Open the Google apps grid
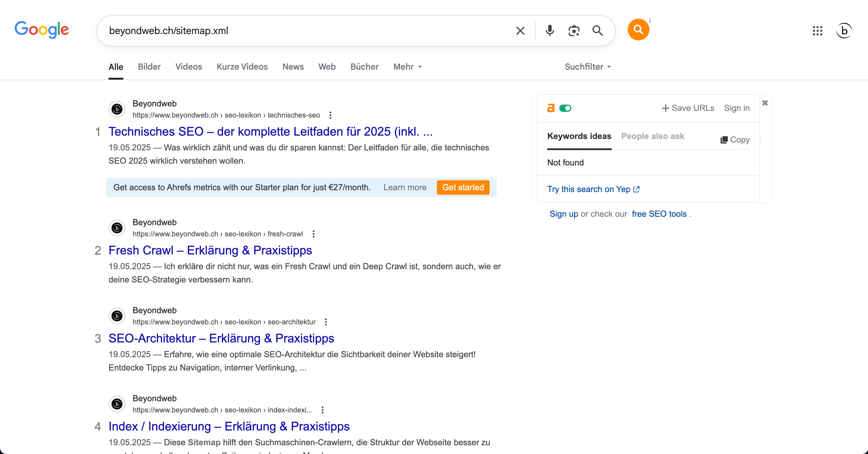The height and width of the screenshot is (454, 868). tap(817, 31)
